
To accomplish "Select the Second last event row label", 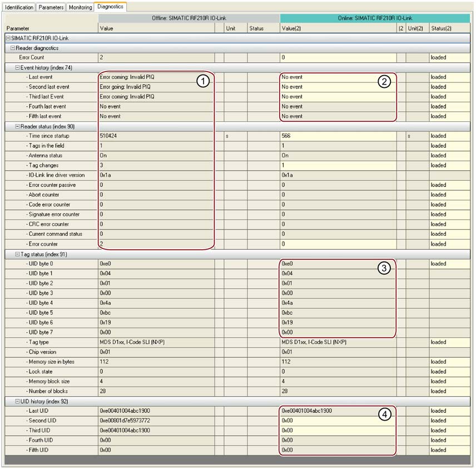I will tap(49, 87).
